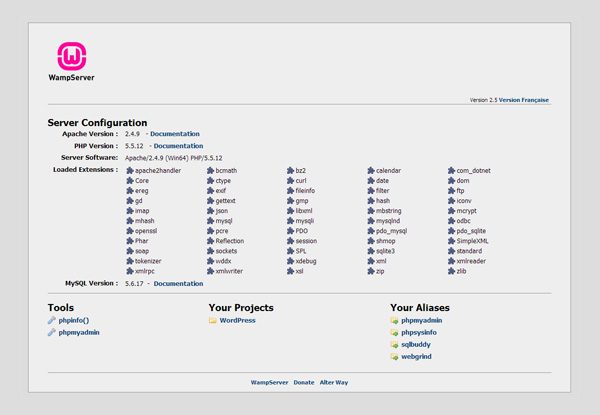
Task: Select the 'xmlreader' extension name
Action: tap(471, 261)
